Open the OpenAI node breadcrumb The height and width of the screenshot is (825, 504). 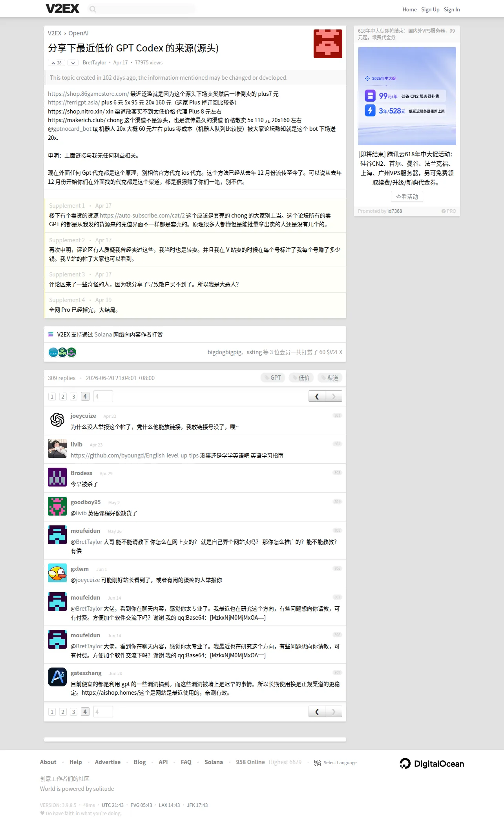(x=79, y=33)
